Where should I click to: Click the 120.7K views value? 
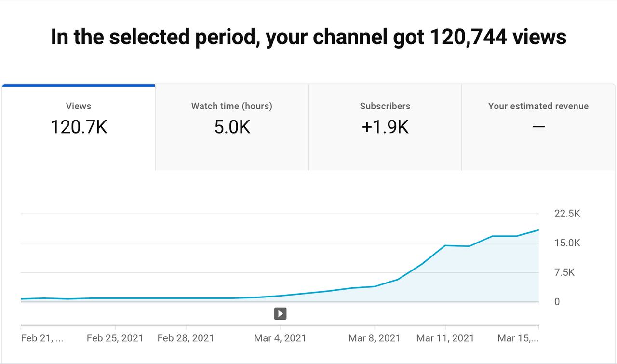point(78,127)
